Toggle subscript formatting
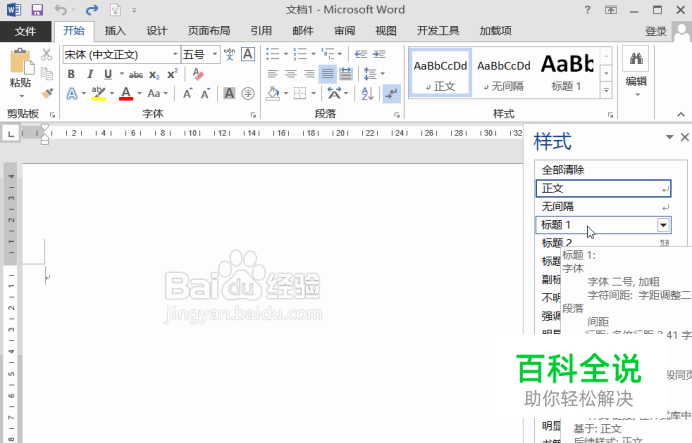The image size is (692, 443). coord(154,75)
